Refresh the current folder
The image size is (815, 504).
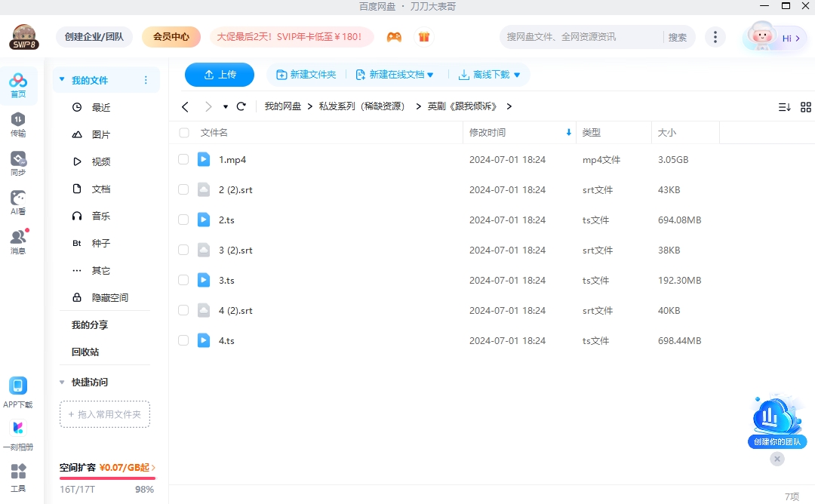click(x=241, y=106)
